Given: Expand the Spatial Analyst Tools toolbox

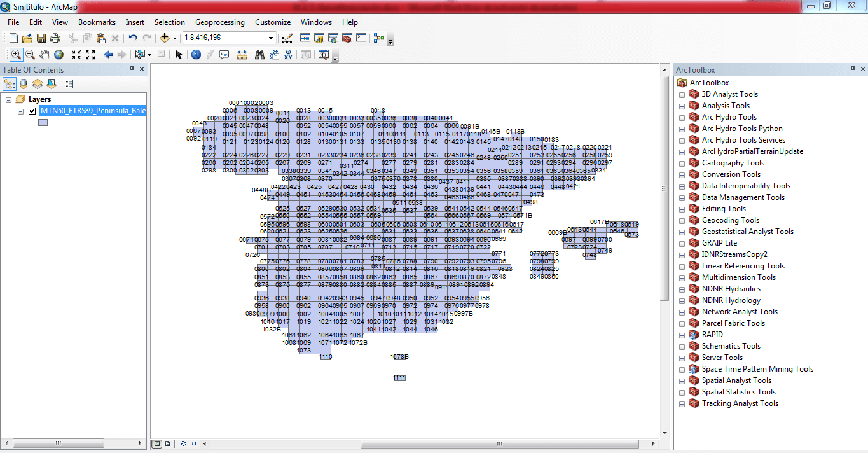Looking at the screenshot, I should 682,380.
